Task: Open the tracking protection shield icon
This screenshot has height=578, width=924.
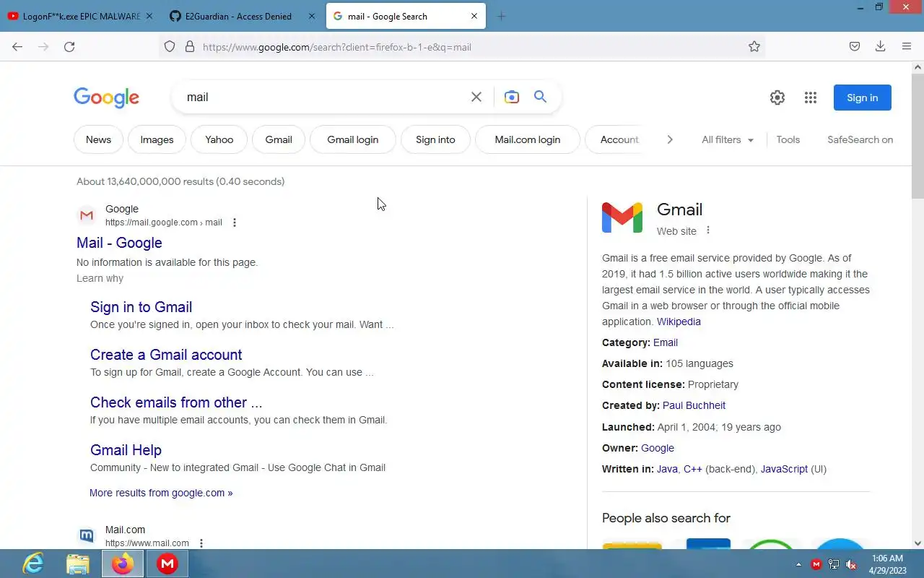Action: (170, 47)
